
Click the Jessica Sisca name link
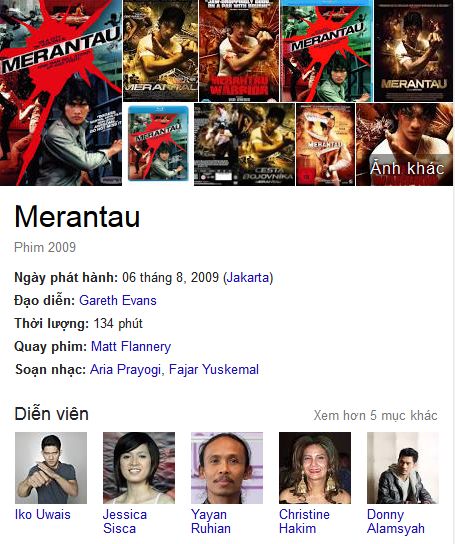coord(125,521)
